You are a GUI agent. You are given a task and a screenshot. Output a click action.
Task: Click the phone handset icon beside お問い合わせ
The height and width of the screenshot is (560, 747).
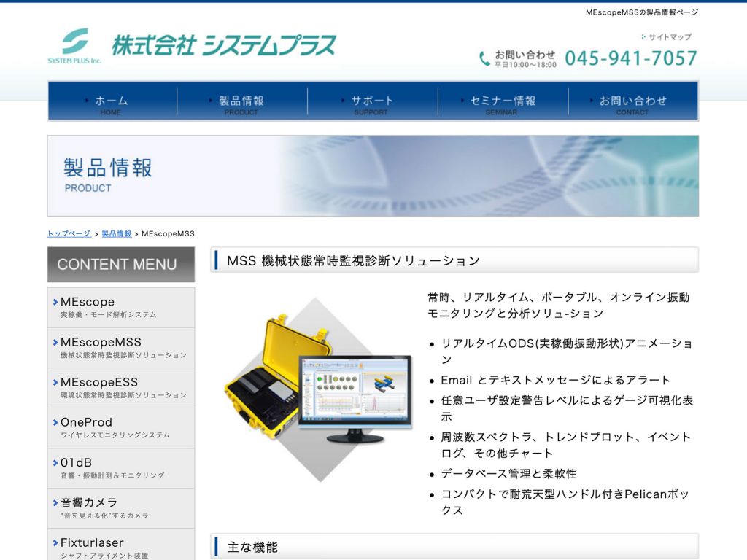pos(484,58)
